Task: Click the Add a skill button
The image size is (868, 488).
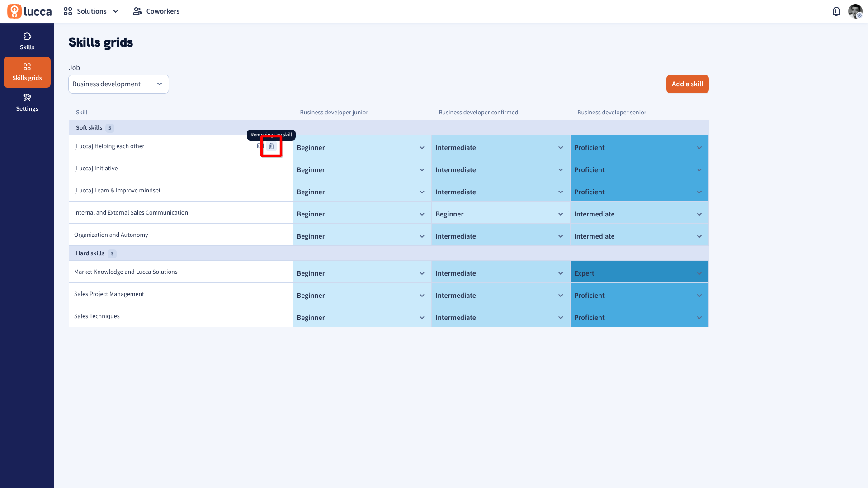Action: [x=687, y=84]
